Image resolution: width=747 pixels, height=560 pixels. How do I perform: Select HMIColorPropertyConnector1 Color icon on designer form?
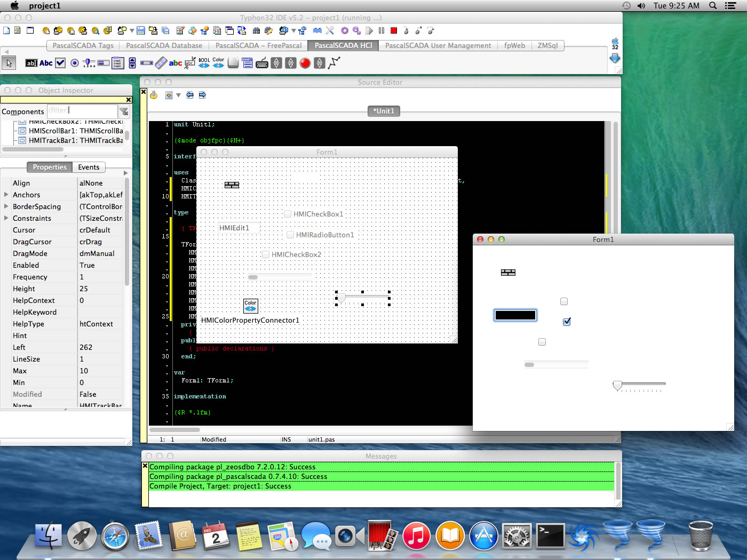pyautogui.click(x=251, y=306)
